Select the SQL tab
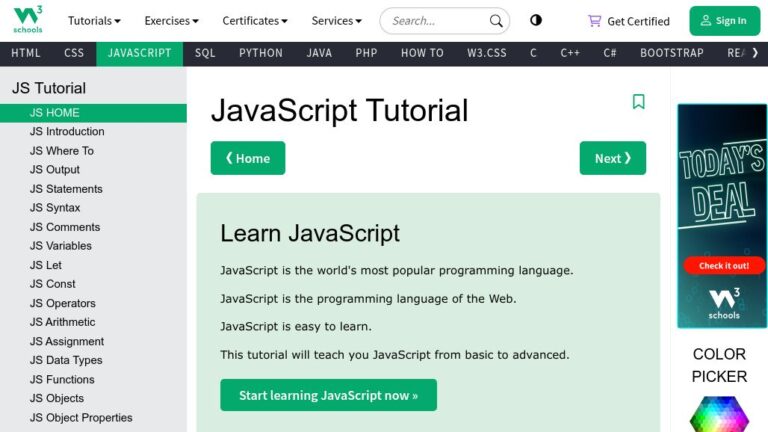 click(205, 53)
